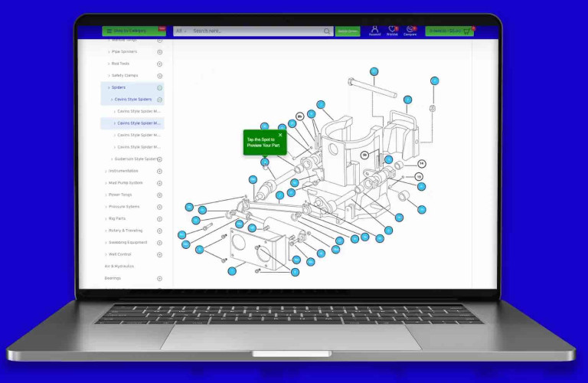
Task: Click the search magnifier icon
Action: coord(327,31)
